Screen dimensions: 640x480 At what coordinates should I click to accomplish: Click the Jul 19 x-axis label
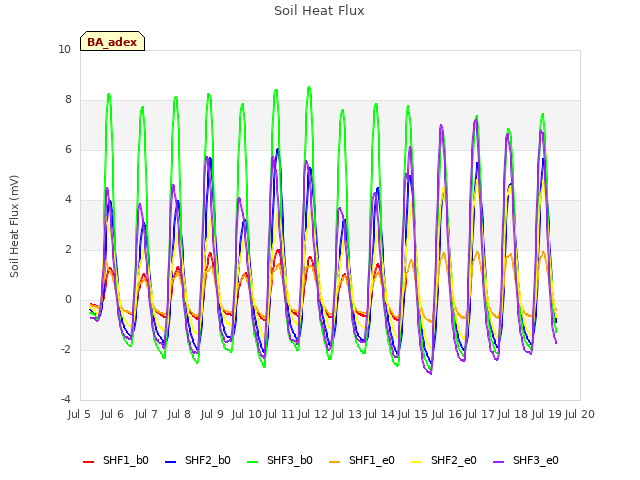pyautogui.click(x=547, y=414)
